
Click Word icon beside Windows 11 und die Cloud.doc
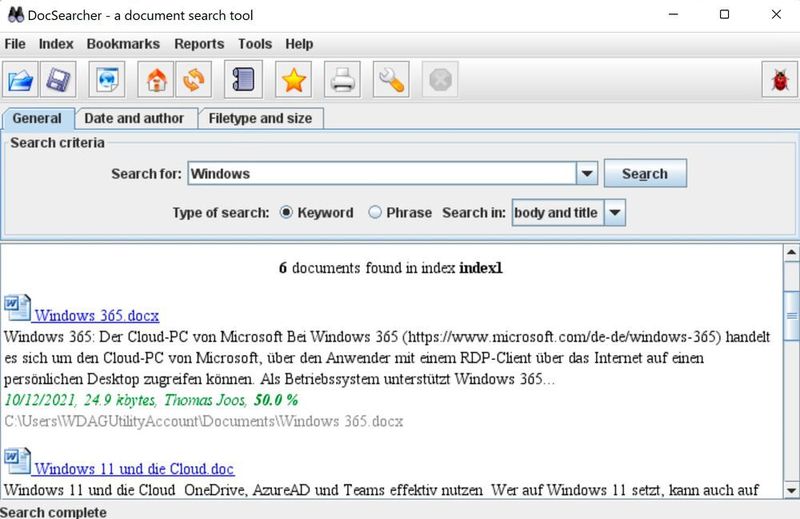17,461
